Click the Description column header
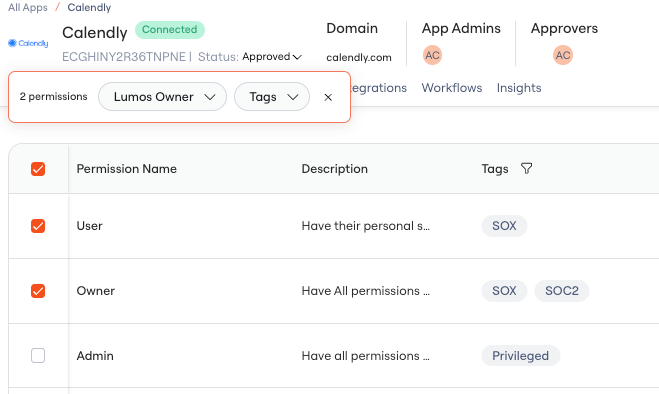Image resolution: width=659 pixels, height=394 pixels. coord(335,169)
